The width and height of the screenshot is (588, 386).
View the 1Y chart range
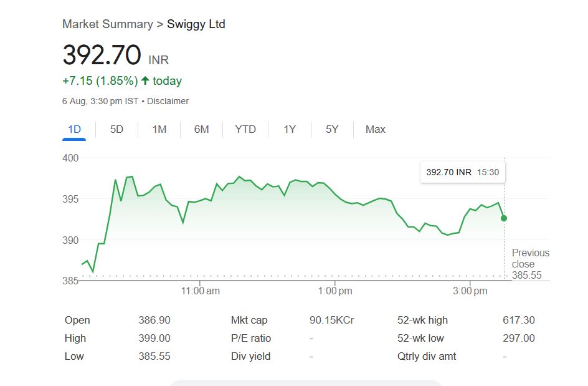pyautogui.click(x=290, y=130)
